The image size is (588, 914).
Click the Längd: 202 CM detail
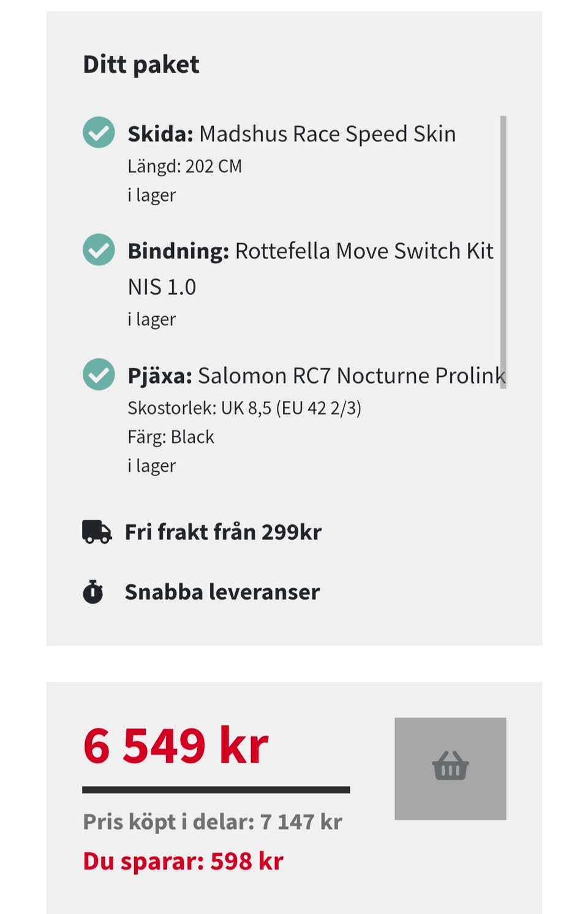click(x=184, y=166)
